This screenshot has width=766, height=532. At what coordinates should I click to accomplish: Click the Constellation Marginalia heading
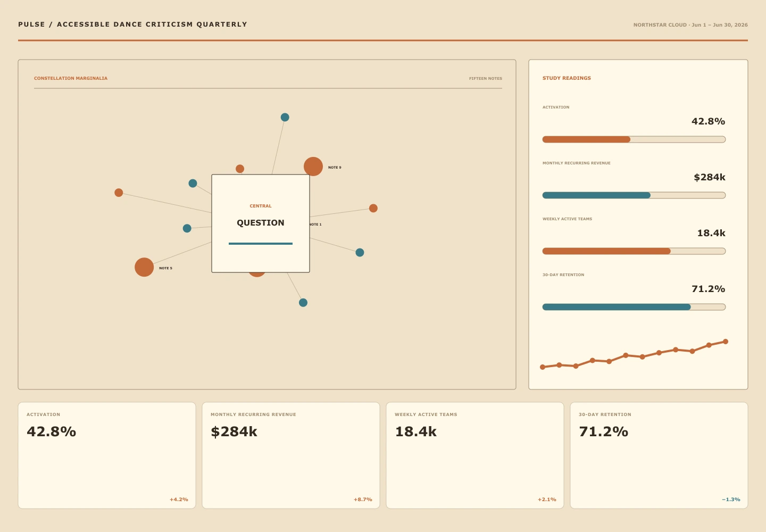click(71, 78)
